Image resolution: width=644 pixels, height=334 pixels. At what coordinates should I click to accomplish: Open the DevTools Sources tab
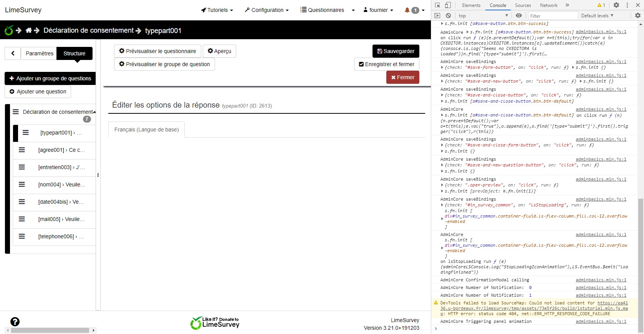523,5
